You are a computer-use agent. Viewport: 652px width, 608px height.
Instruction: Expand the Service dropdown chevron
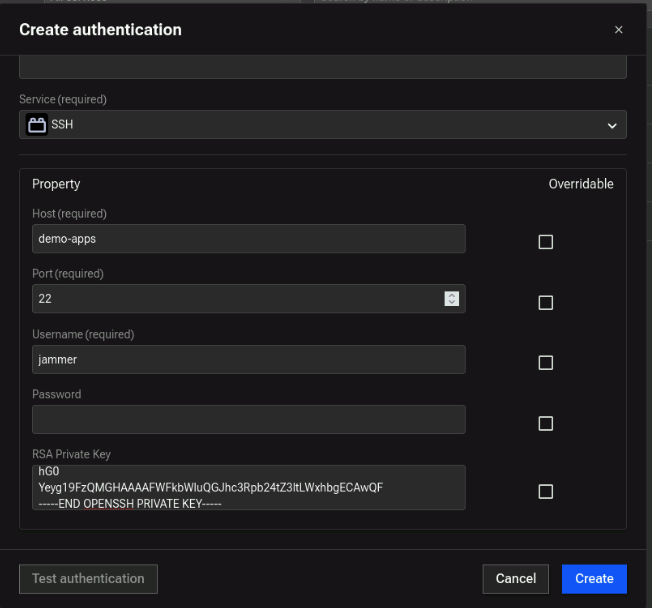[x=612, y=125]
